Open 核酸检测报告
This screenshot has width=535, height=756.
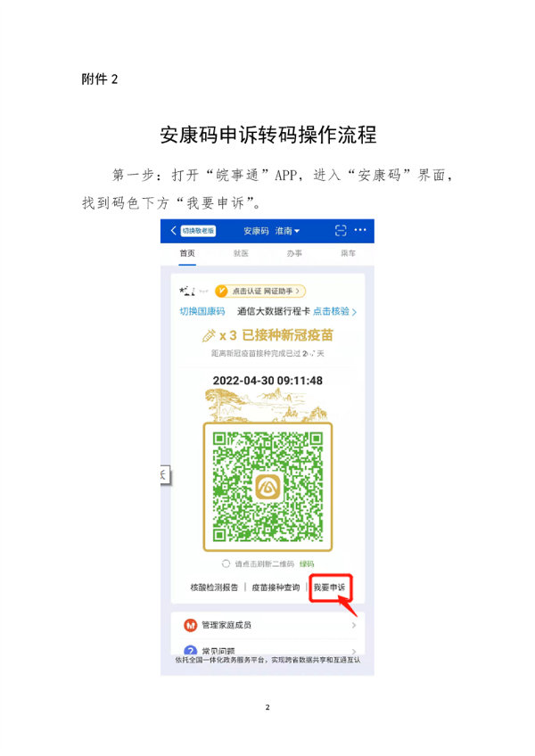pyautogui.click(x=214, y=588)
